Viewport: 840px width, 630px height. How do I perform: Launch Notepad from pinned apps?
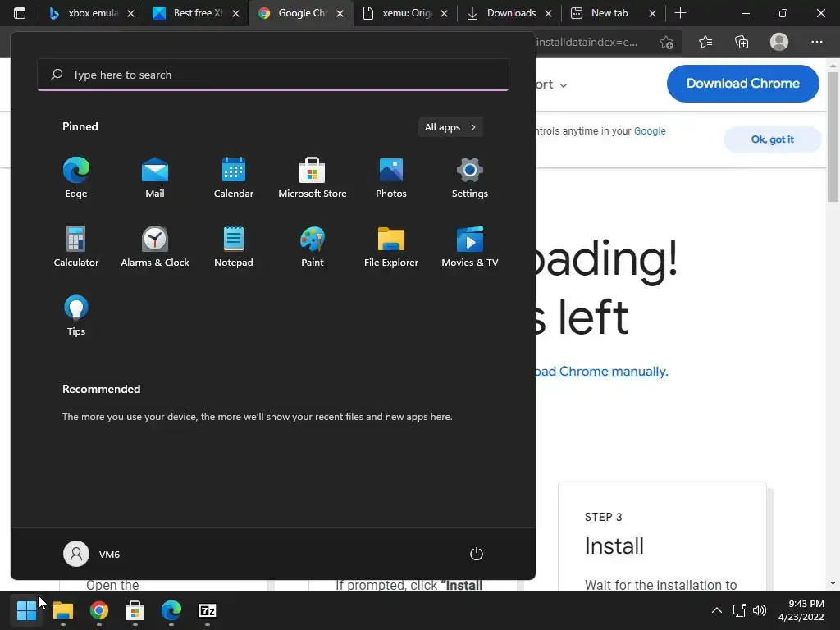click(x=234, y=247)
